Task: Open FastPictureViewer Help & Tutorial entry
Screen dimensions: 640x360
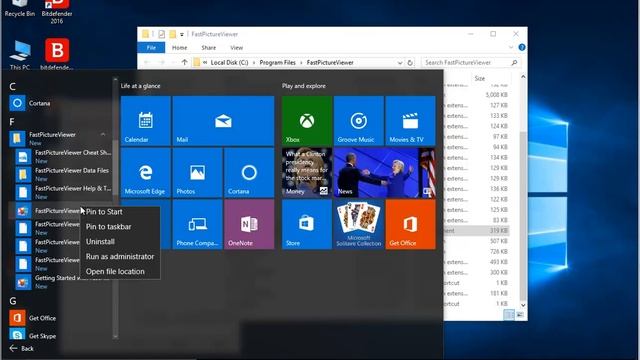Action: [63, 192]
